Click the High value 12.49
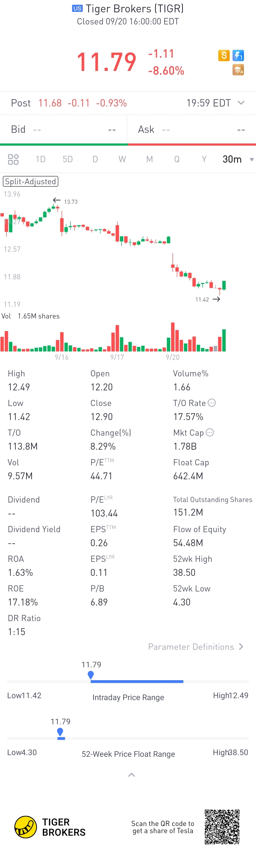The width and height of the screenshot is (256, 868). (x=19, y=387)
